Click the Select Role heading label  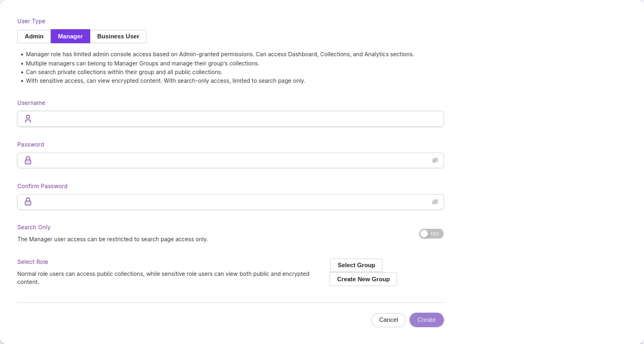[32, 262]
